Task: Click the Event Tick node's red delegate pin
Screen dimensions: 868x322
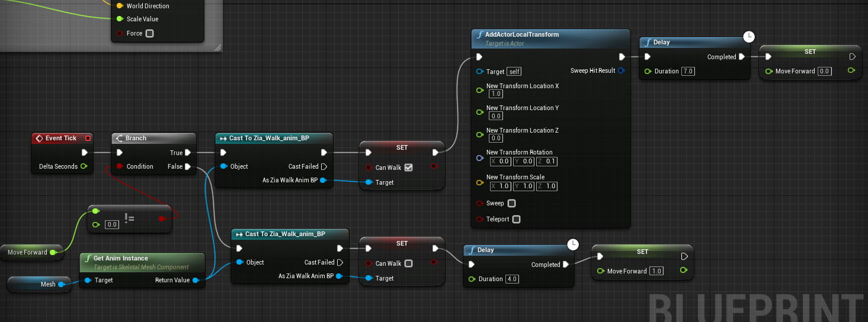Action: click(88, 139)
